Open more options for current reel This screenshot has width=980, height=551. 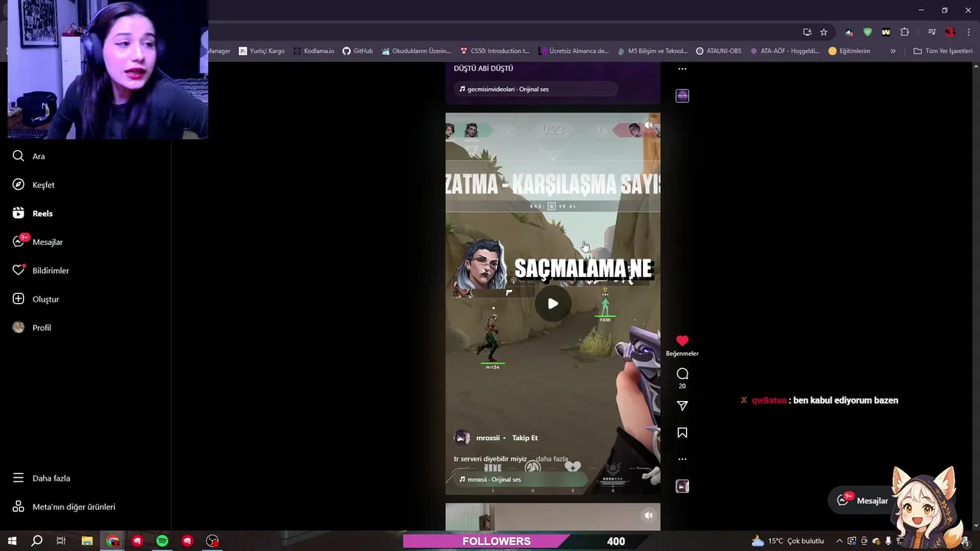[x=682, y=459]
